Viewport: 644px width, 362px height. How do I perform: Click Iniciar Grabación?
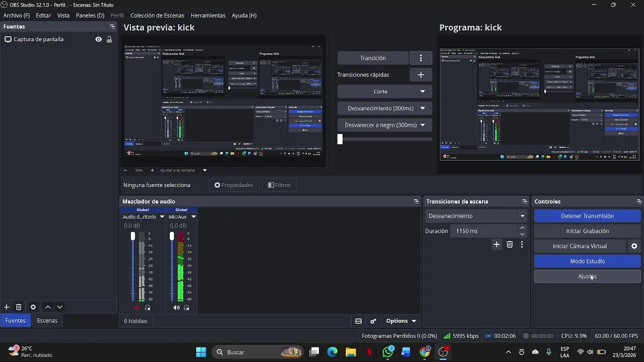point(587,231)
